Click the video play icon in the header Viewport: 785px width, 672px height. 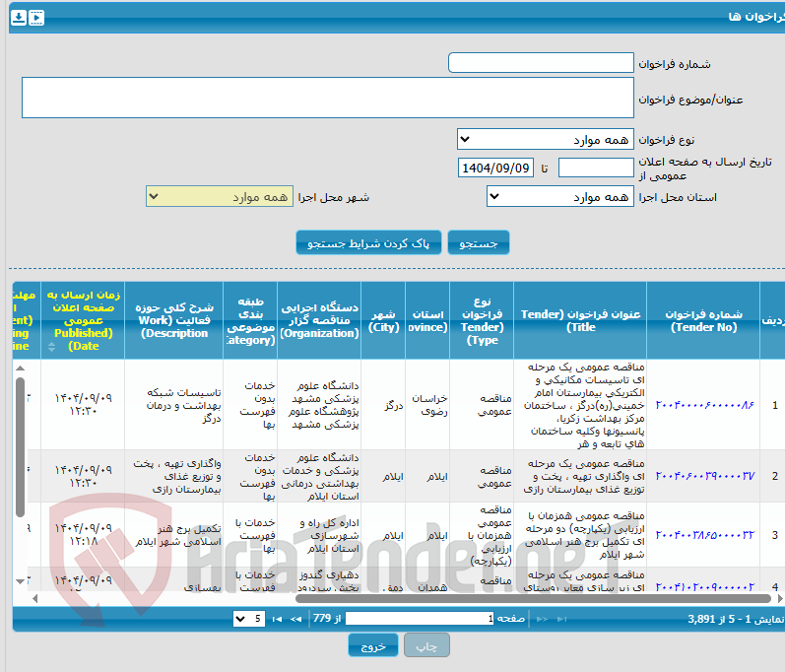pos(36,18)
